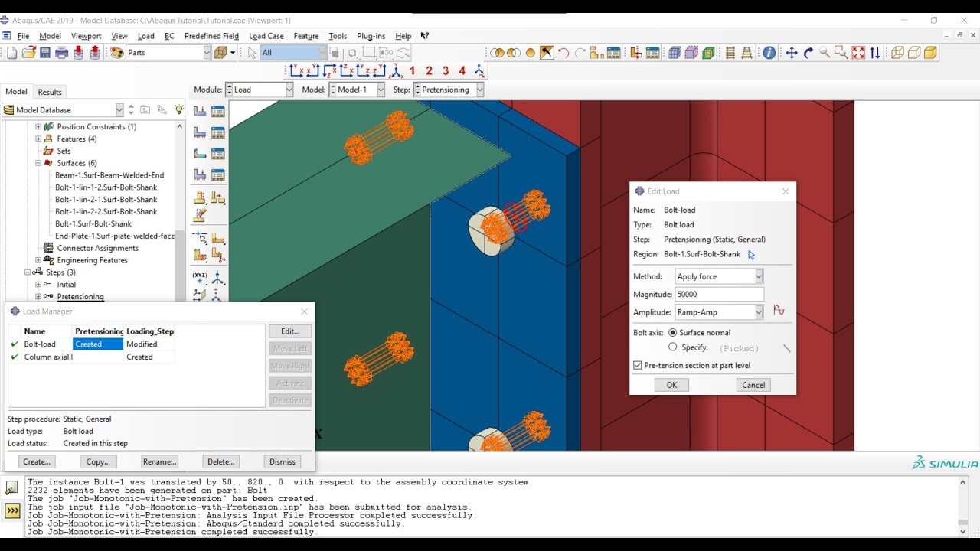Open Load Manager icon beside Create Load
This screenshot has height=551, width=980.
pyautogui.click(x=217, y=111)
